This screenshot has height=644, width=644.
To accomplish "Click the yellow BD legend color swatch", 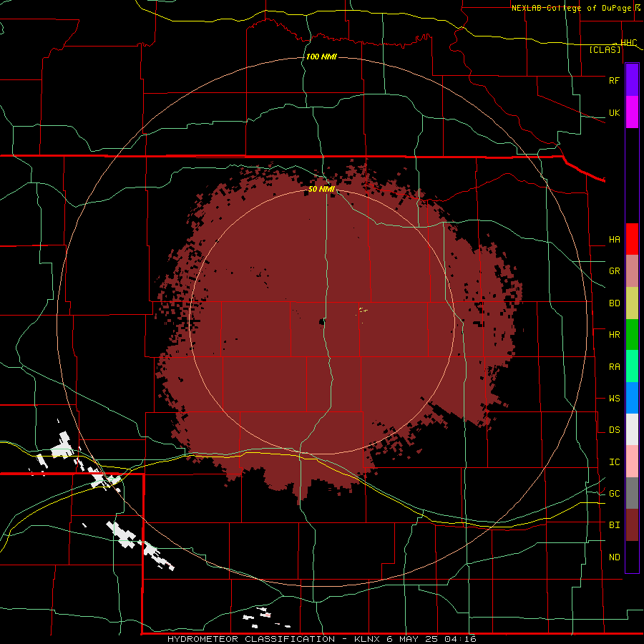I will (632, 303).
